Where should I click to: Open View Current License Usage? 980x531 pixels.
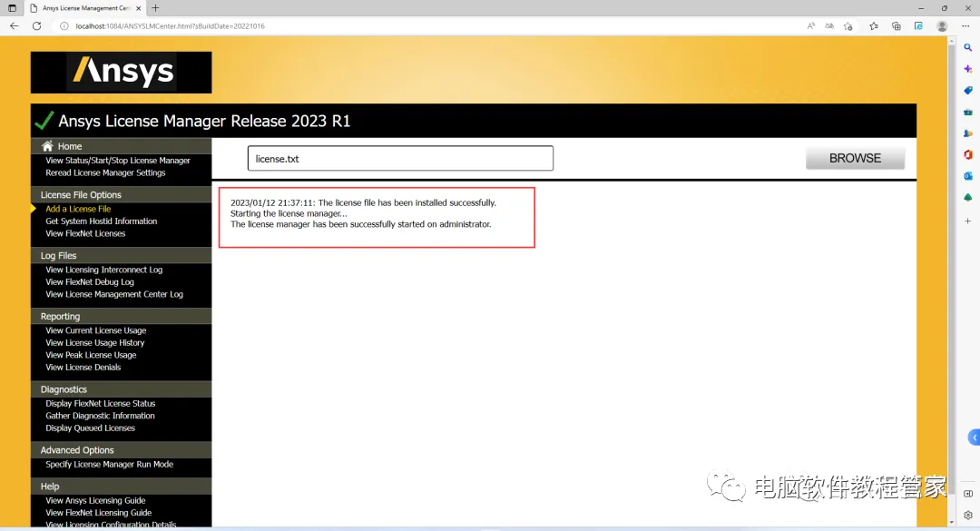coord(95,330)
